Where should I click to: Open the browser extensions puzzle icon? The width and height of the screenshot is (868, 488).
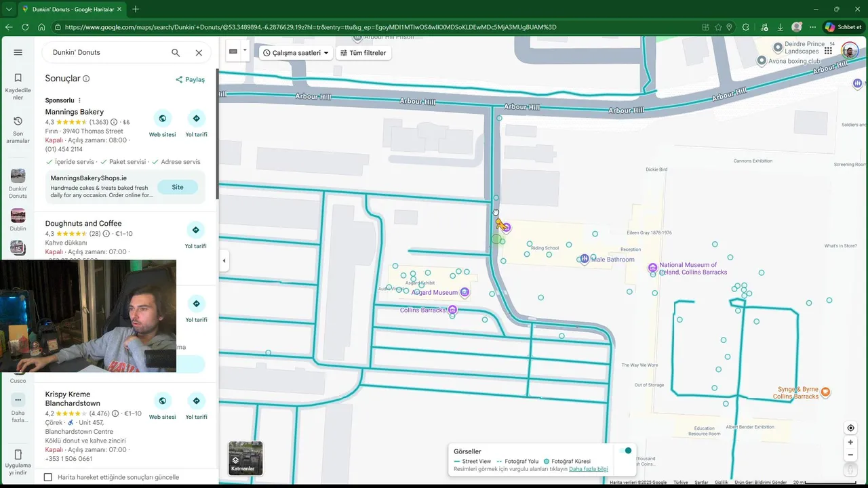[x=746, y=27]
